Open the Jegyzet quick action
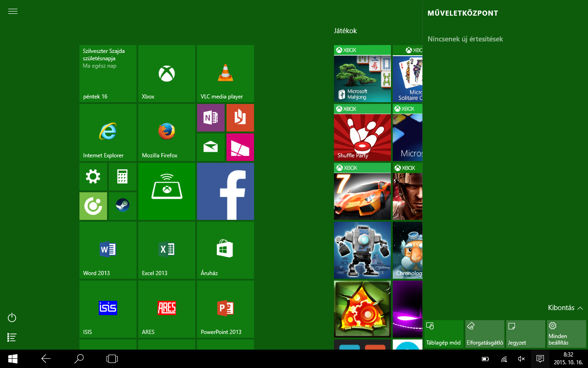 coord(526,334)
